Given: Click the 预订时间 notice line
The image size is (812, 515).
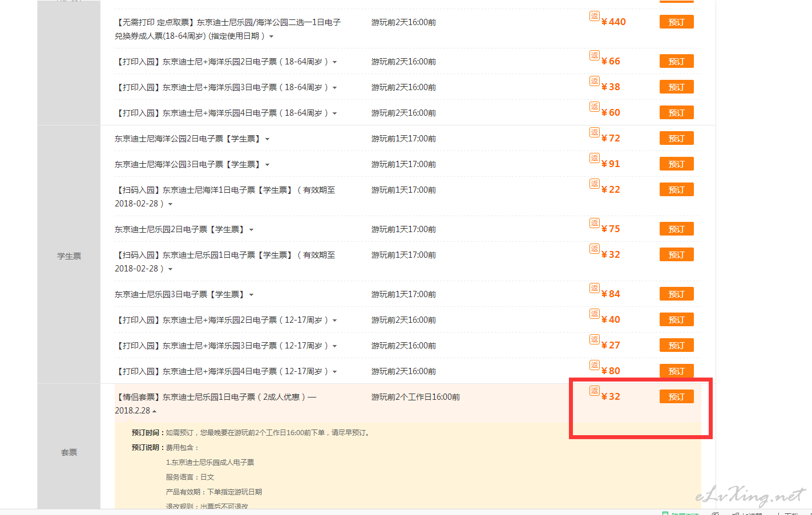Looking at the screenshot, I should [x=252, y=433].
